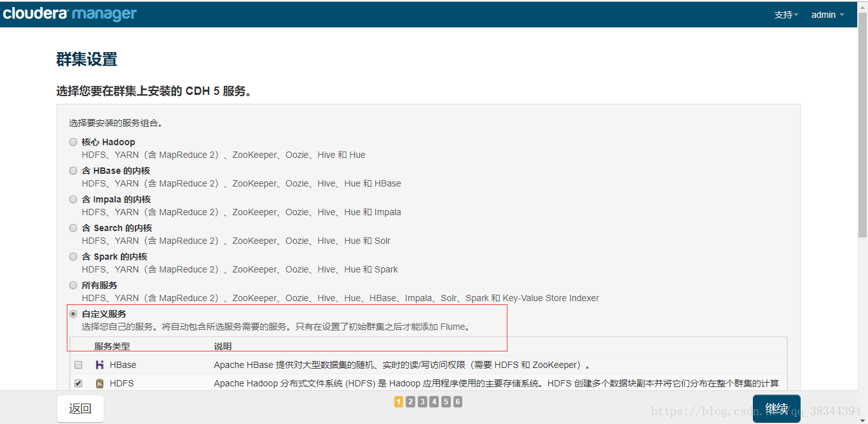Go to wizard step 2
The image size is (868, 424).
tap(411, 402)
